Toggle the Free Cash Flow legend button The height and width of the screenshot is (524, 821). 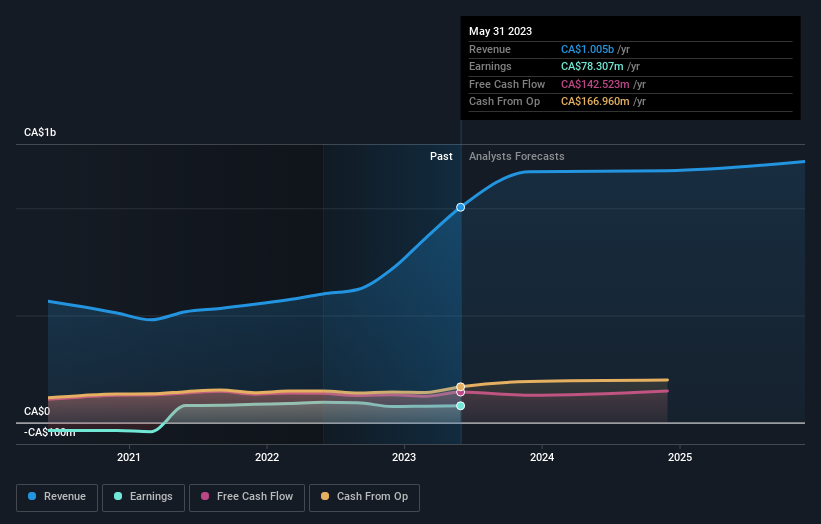pos(247,497)
